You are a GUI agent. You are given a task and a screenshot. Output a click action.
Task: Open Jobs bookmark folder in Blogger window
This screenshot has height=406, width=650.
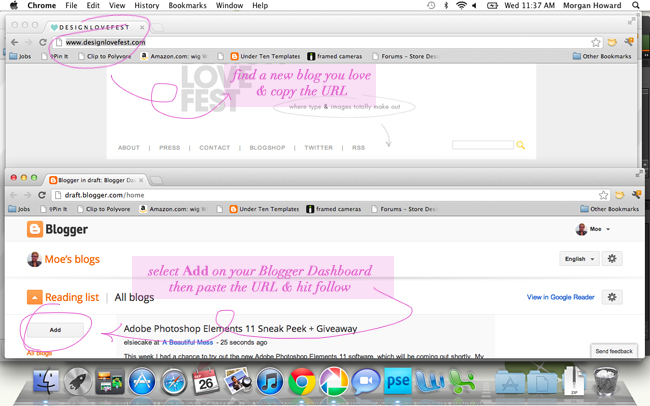point(19,209)
